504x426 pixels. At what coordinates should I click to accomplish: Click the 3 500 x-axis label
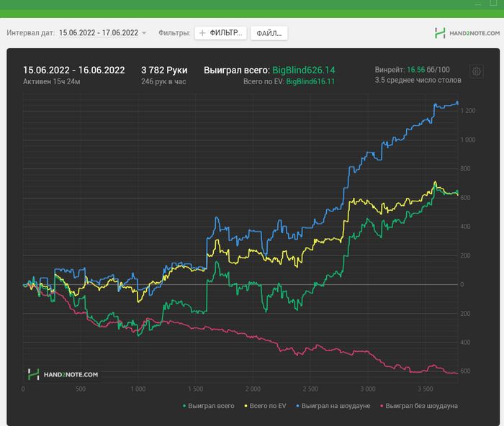pyautogui.click(x=426, y=389)
